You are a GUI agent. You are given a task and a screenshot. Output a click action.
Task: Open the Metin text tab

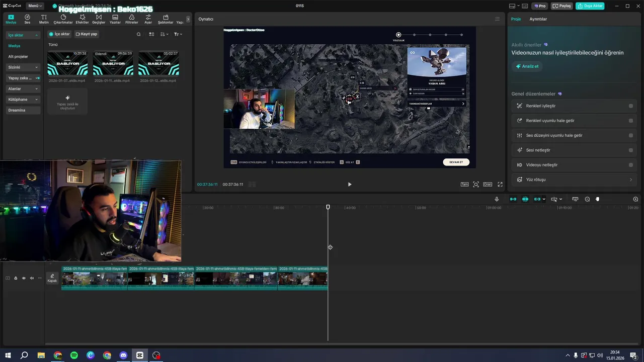coord(44,19)
